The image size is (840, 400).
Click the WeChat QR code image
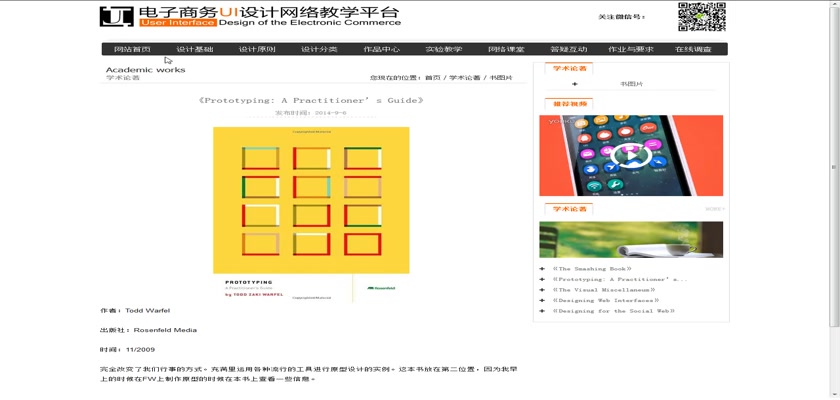[x=701, y=17]
